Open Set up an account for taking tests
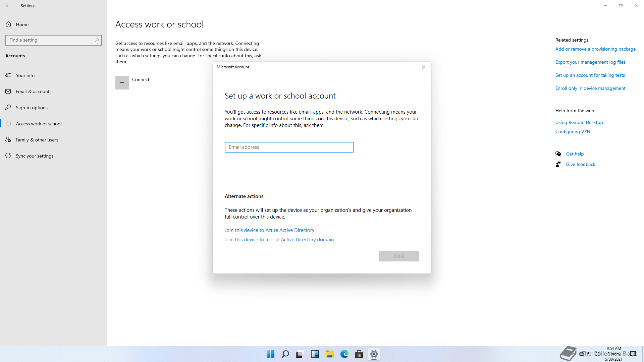Viewport: 644px width, 362px height. tap(590, 75)
